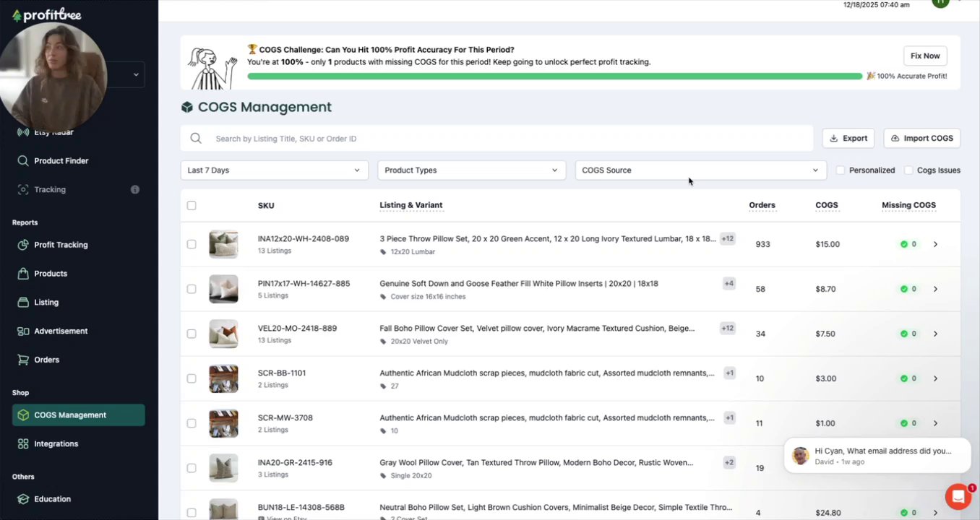Click the +2 badge on Gray Wool Pillow row
980x520 pixels.
pyautogui.click(x=728, y=463)
